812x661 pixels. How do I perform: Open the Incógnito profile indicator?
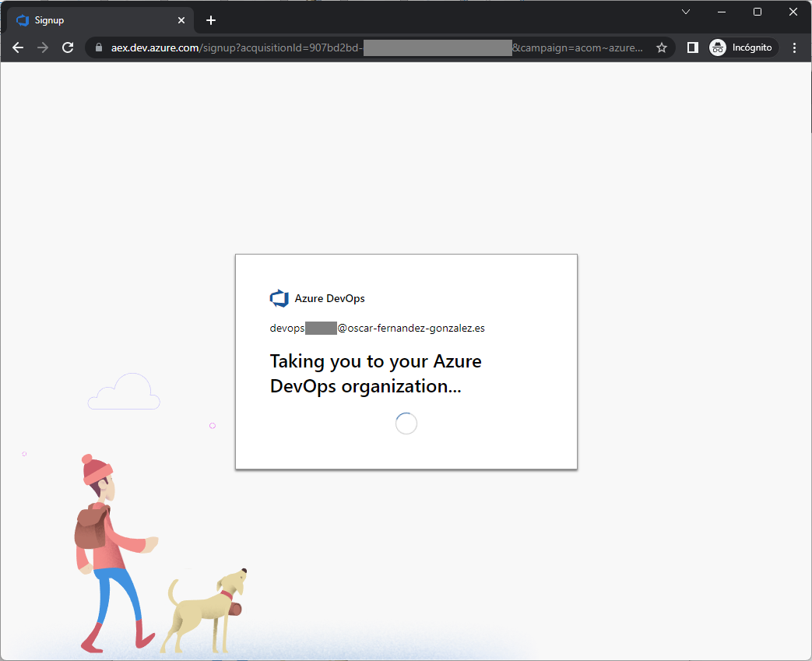click(x=743, y=47)
